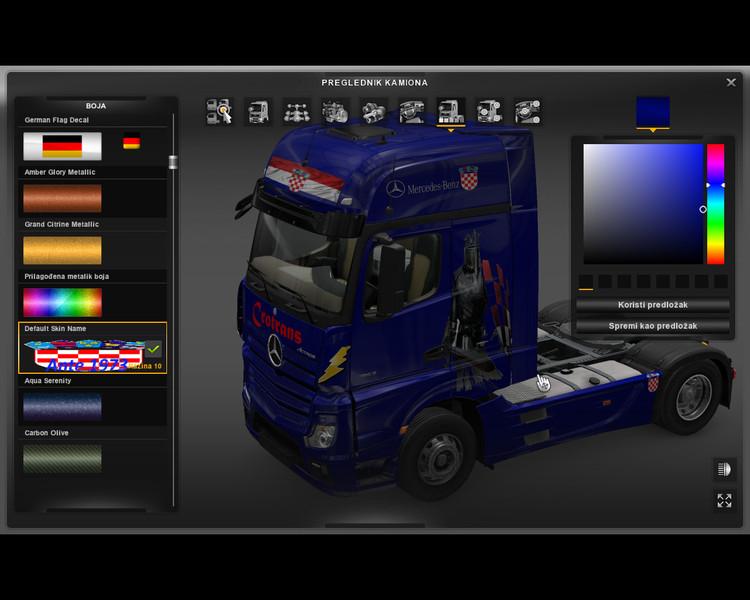The width and height of the screenshot is (750, 600).
Task: Click the truck selection cursor icon
Action: (x=219, y=111)
